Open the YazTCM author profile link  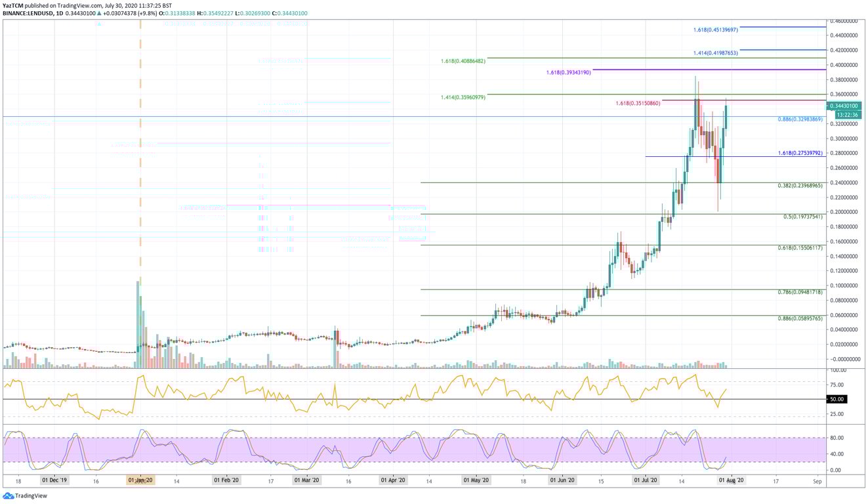[x=12, y=5]
